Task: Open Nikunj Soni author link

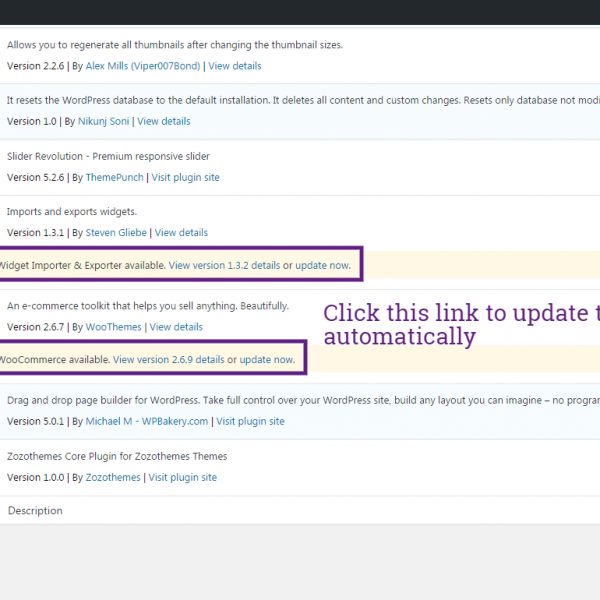Action: [x=104, y=121]
